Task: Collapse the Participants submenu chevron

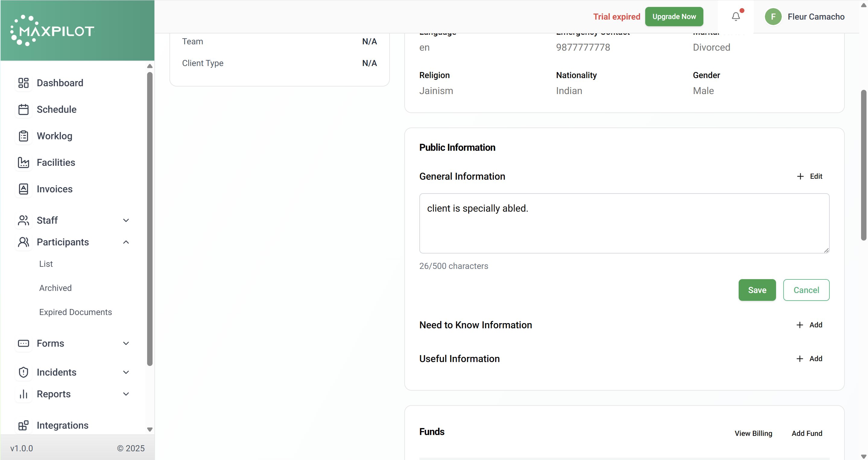Action: (126, 242)
